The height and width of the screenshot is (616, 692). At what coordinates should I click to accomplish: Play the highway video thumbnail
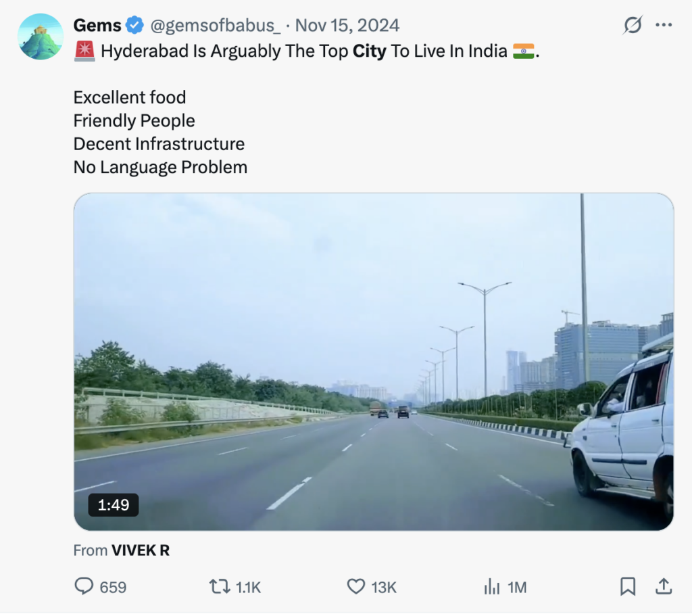(373, 361)
